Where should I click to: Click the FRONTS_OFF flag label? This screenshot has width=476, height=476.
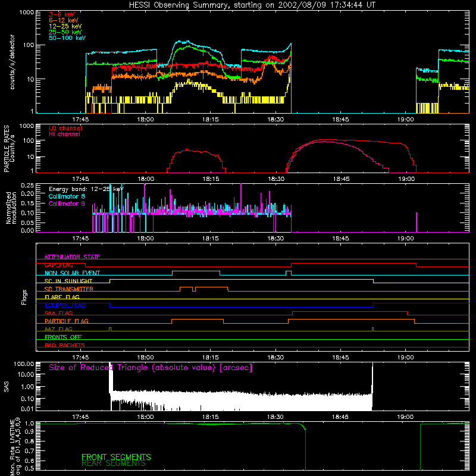click(x=63, y=337)
